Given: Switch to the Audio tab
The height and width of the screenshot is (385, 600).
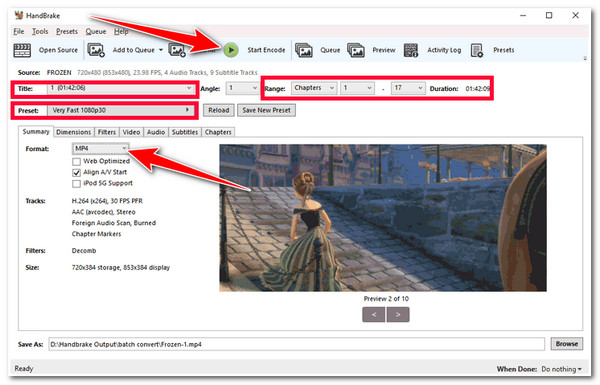Looking at the screenshot, I should click(156, 132).
